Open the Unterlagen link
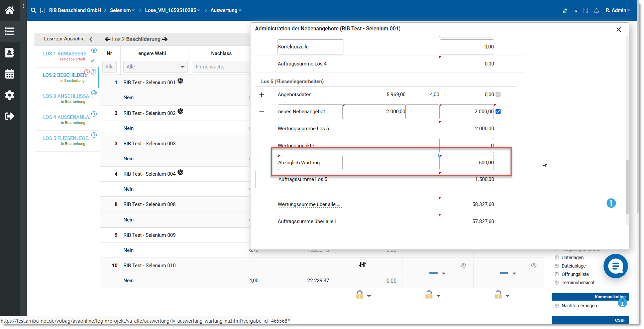644x329 pixels. pos(572,258)
